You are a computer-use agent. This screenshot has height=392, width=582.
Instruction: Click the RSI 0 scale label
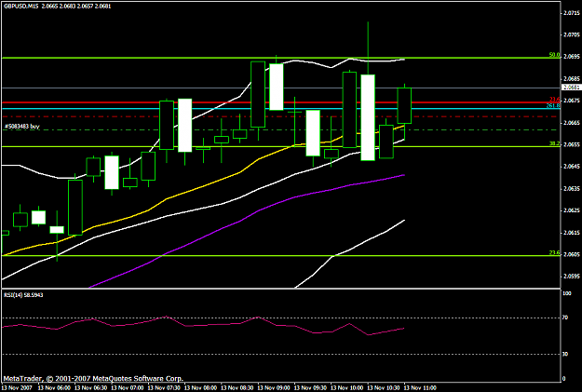click(564, 379)
